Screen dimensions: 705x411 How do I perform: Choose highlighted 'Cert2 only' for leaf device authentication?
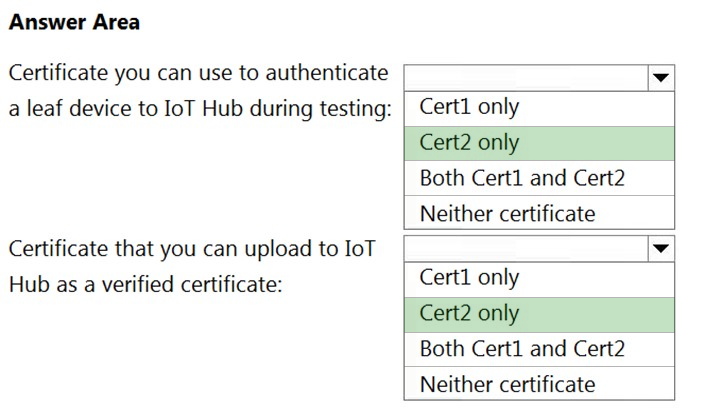pyautogui.click(x=539, y=143)
